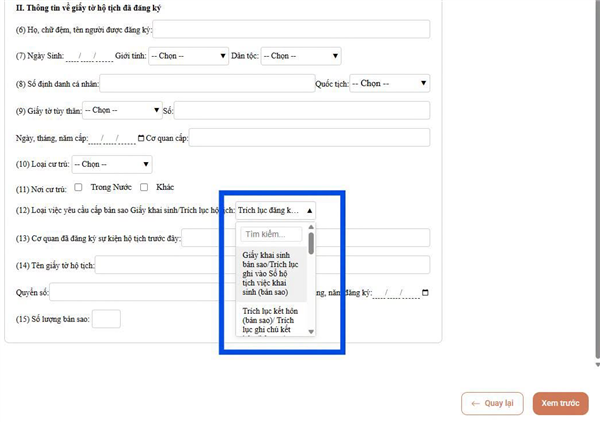Viewport: 600px width, 423px height.
Task: Check the Khác checkbox
Action: point(144,187)
